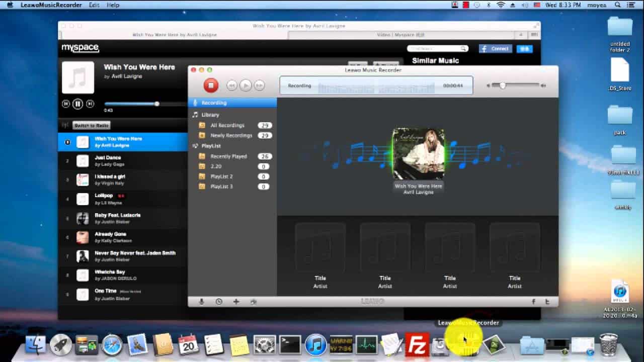Open Trash from the Dock

point(609,344)
